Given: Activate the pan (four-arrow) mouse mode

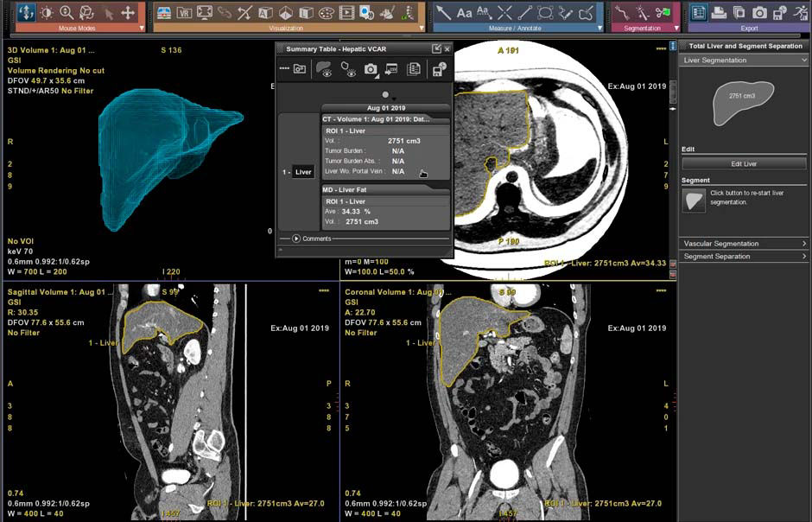Looking at the screenshot, I should coord(128,13).
